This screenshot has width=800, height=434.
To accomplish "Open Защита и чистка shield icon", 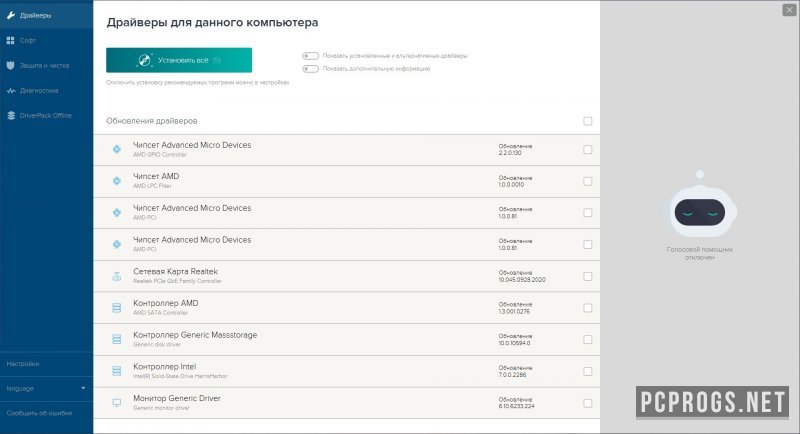I will click(x=11, y=65).
